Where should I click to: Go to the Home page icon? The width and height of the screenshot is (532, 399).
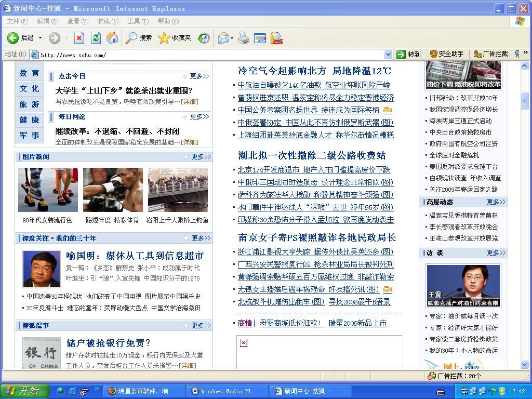112,38
